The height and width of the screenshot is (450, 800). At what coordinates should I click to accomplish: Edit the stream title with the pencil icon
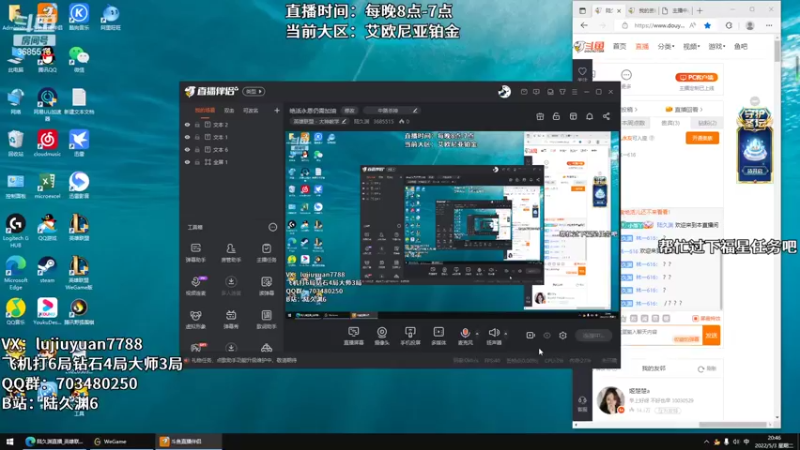415,110
